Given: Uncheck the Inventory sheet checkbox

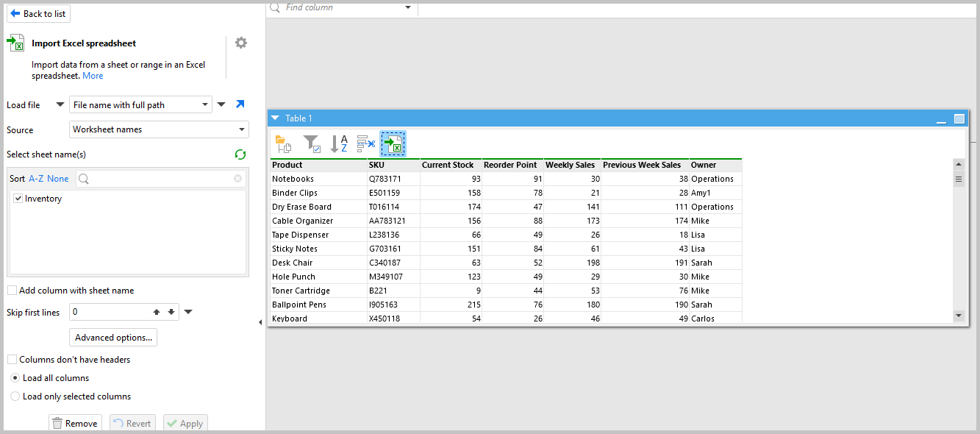Looking at the screenshot, I should [x=18, y=199].
